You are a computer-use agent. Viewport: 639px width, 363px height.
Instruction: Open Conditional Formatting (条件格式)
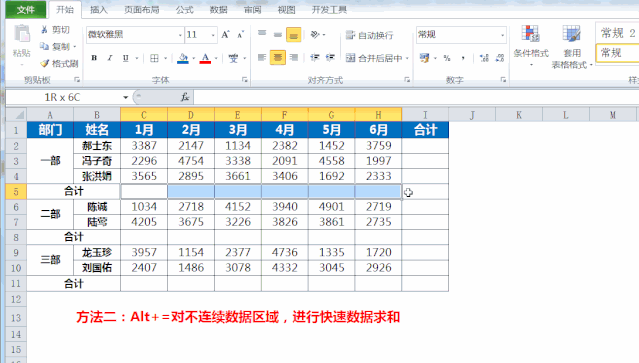point(531,46)
